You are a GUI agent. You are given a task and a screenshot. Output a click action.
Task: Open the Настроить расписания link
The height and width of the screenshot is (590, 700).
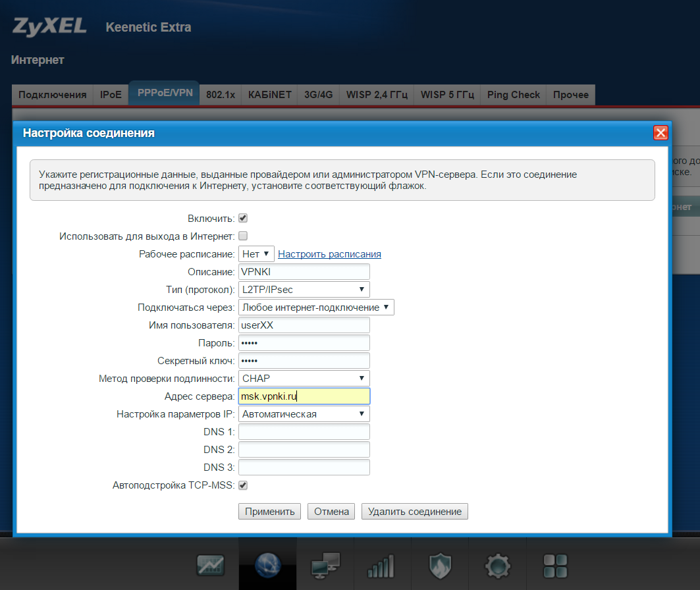point(329,254)
